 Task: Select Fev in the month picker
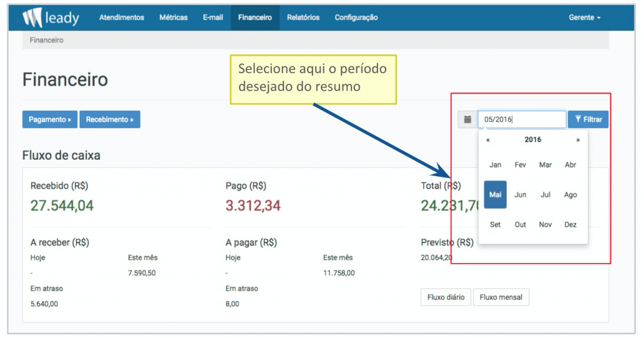520,165
